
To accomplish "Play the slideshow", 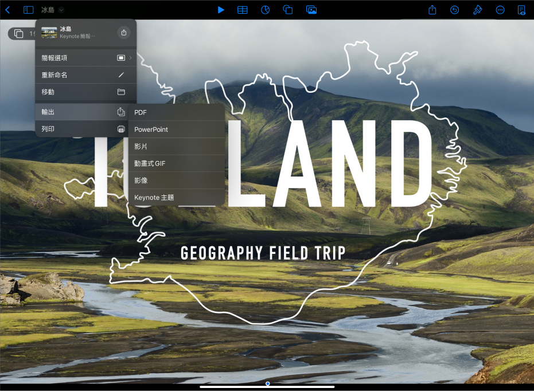I will coord(221,10).
